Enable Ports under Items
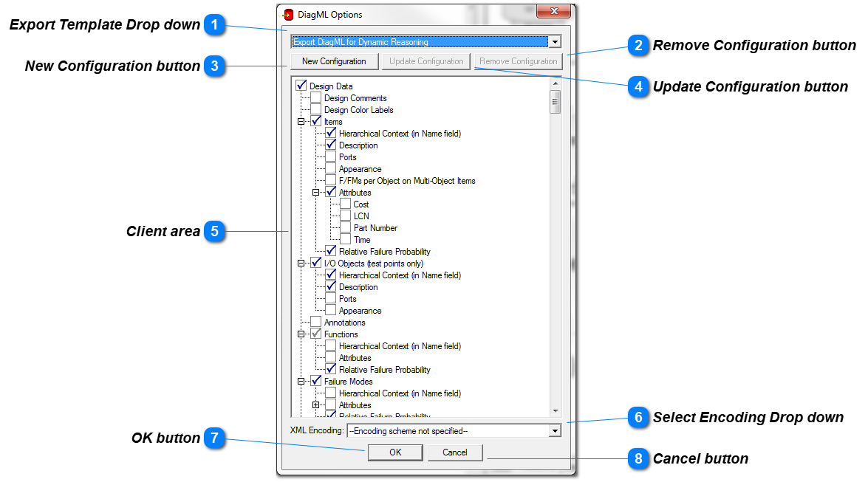This screenshot has height=482, width=868. 331,156
